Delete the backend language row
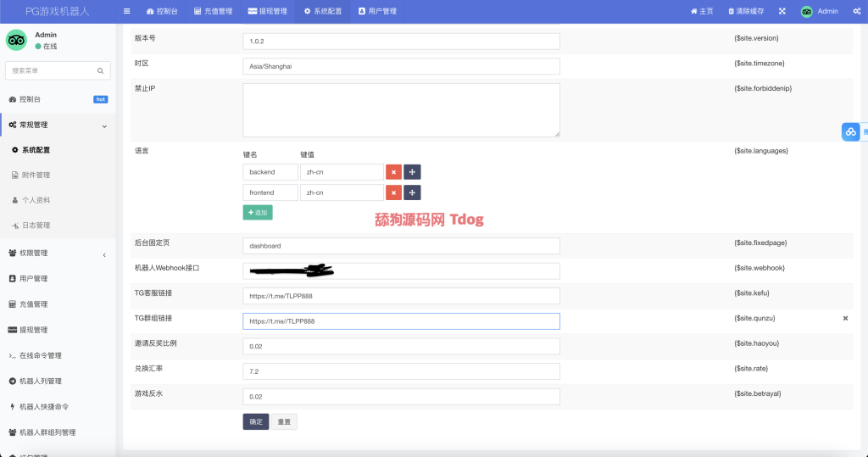The width and height of the screenshot is (868, 457). pos(393,171)
